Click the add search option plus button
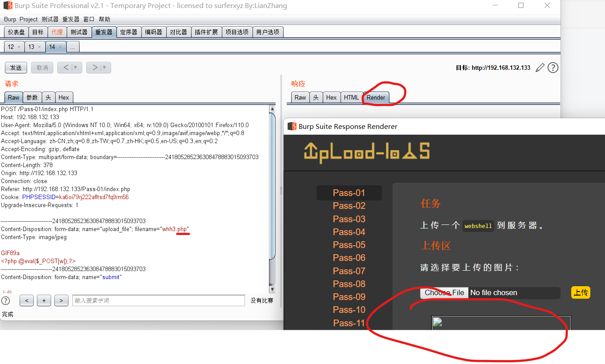This screenshot has width=605, height=364. point(44,301)
